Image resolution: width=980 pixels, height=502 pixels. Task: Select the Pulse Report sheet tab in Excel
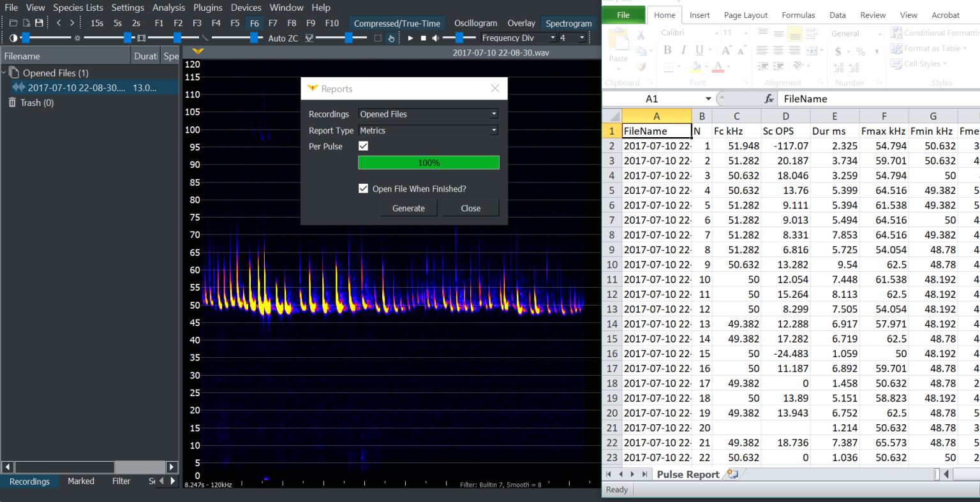(x=688, y=474)
